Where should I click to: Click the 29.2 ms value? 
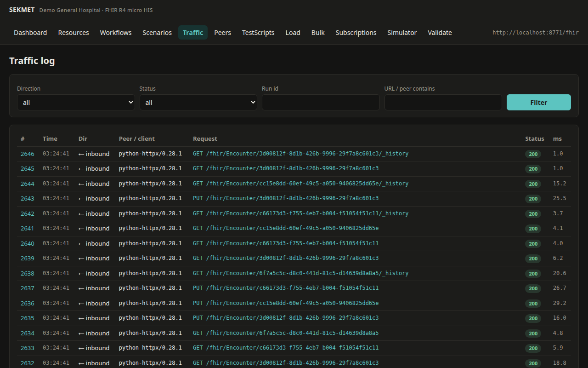(x=560, y=303)
